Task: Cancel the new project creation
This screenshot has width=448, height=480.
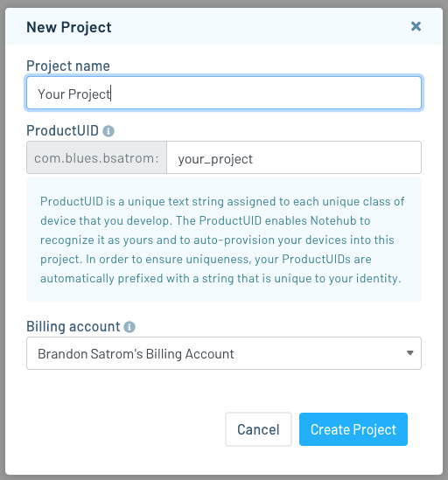Action: [x=258, y=429]
